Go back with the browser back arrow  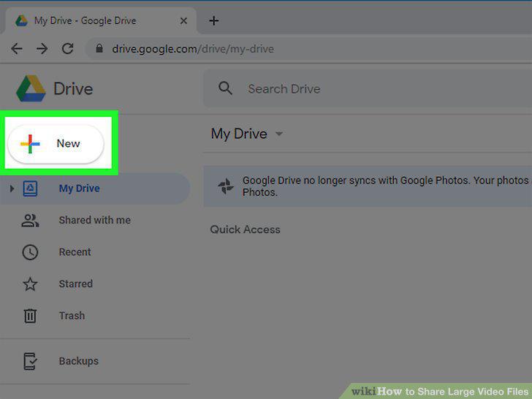click(16, 49)
